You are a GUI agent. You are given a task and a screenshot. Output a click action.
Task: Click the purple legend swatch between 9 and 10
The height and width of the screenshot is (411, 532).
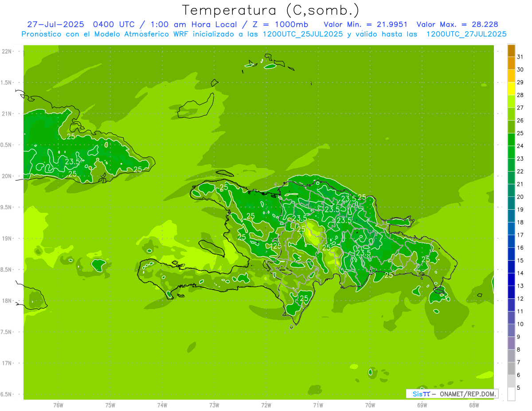tap(511, 330)
